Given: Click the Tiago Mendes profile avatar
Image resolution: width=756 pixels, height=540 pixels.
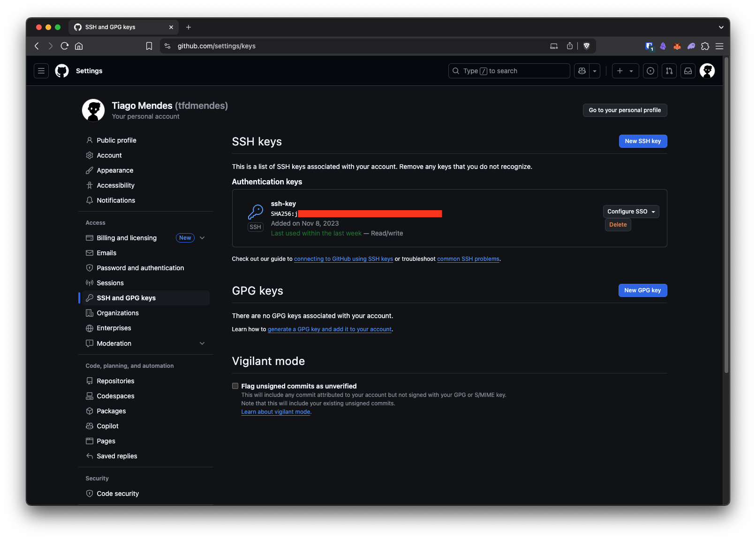Looking at the screenshot, I should (x=93, y=110).
